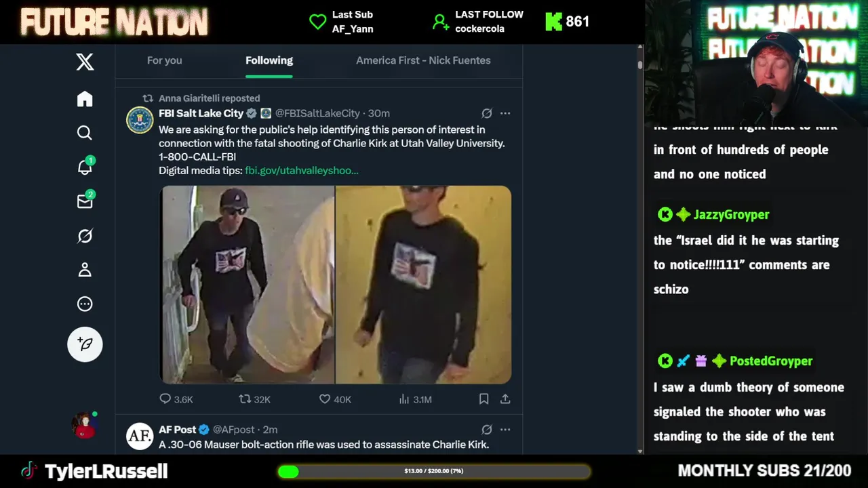Click the verified badge beside AF Post
Screen dimensions: 868x488
click(204, 430)
